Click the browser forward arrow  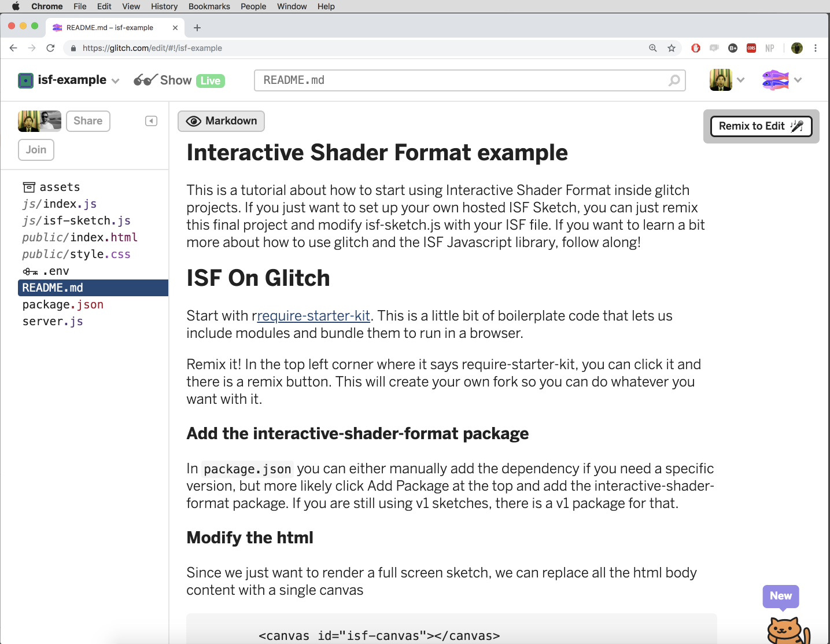tap(32, 48)
